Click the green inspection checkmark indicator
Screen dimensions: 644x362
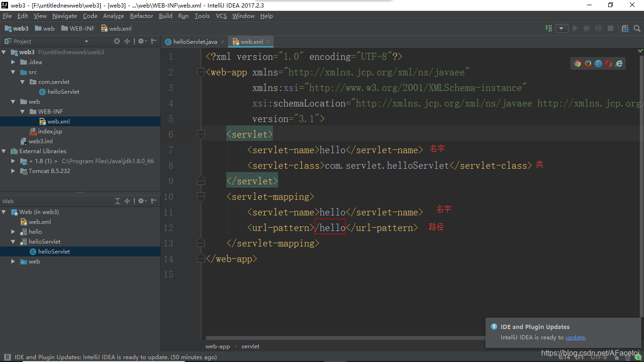tap(640, 50)
